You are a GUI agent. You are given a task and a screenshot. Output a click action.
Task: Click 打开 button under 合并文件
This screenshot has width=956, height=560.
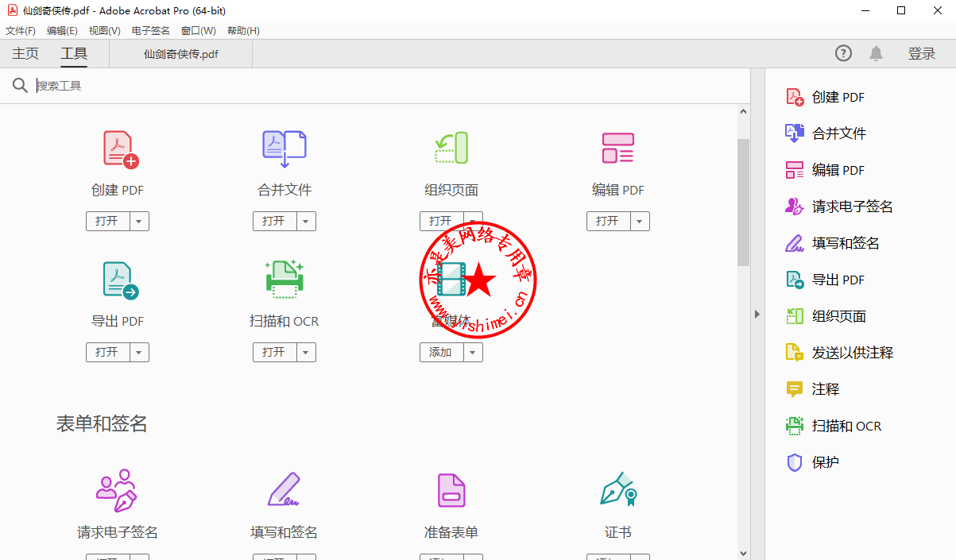(x=274, y=221)
